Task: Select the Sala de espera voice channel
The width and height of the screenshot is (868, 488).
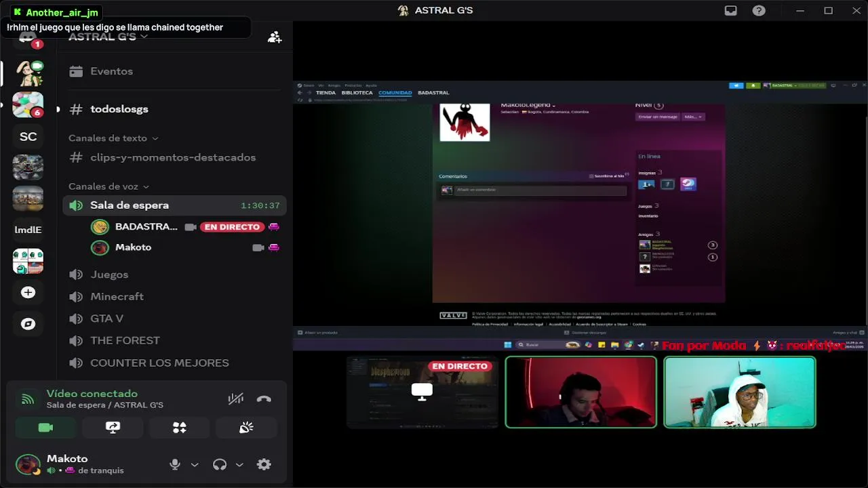Action: 174,205
